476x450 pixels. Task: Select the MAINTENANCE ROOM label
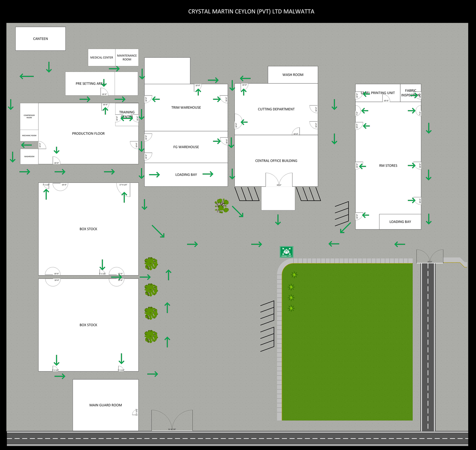tap(127, 57)
